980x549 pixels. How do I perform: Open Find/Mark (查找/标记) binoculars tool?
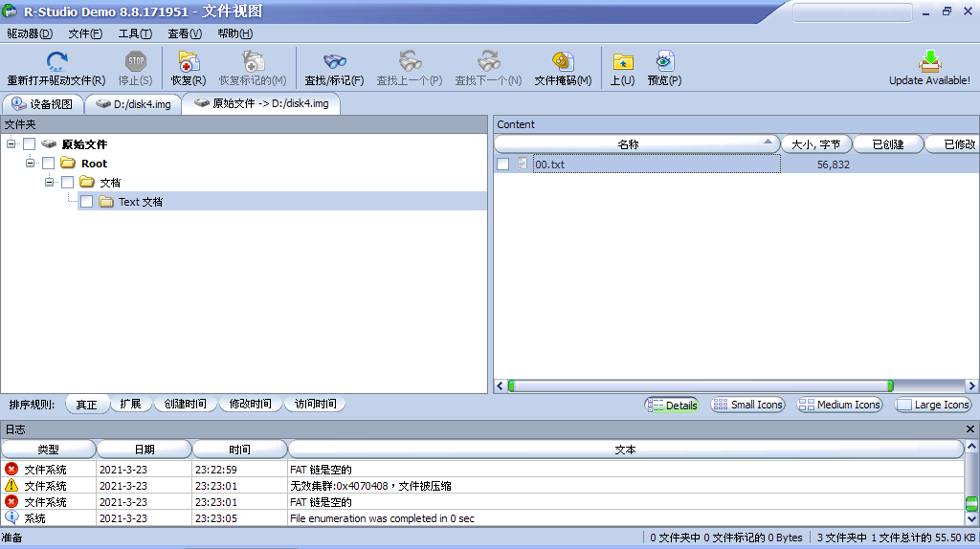click(334, 61)
